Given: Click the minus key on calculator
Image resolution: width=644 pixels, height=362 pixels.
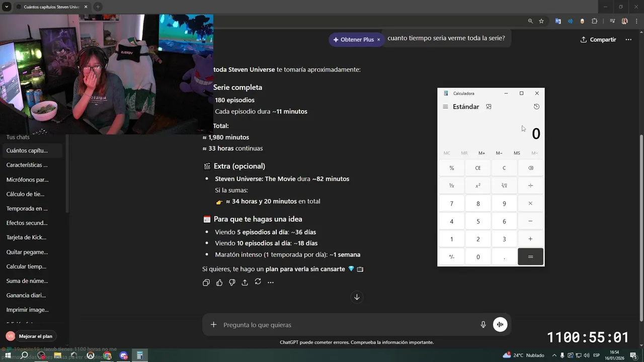Looking at the screenshot, I should tap(530, 221).
